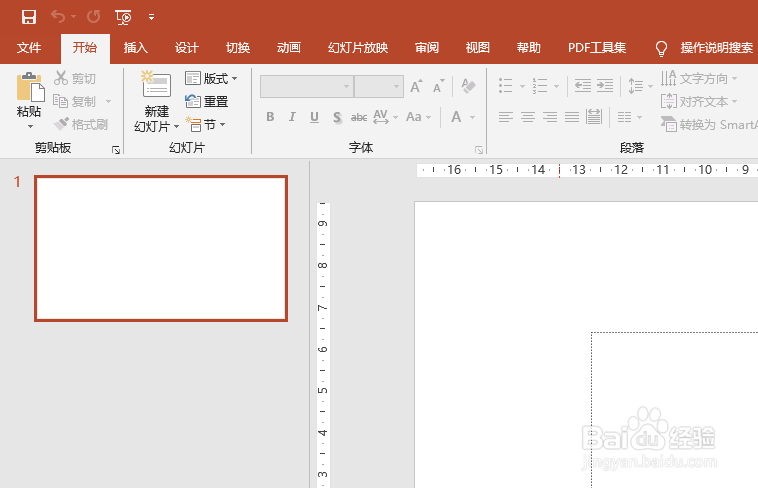
Task: Open the Aa change case dropdown
Action: click(418, 117)
